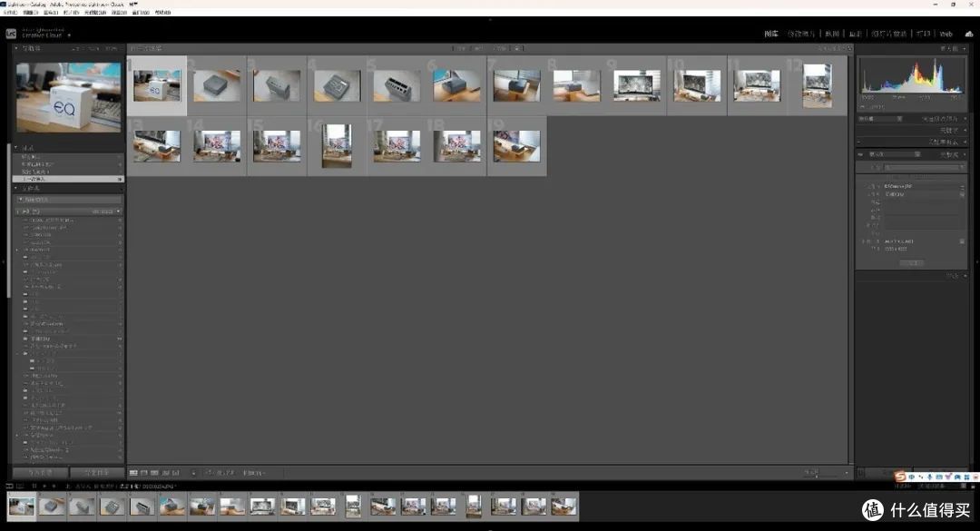Screen dimensions: 980x531
Task: Click the library filter lock icon
Action: tap(849, 48)
